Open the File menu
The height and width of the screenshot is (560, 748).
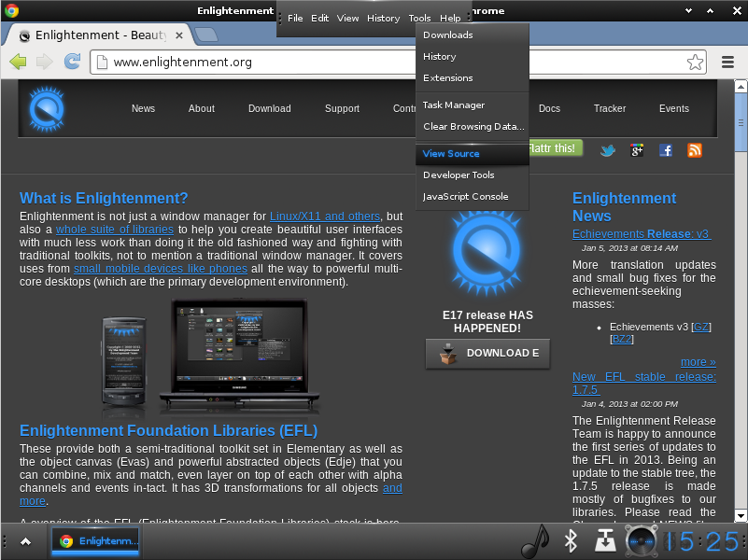[295, 18]
